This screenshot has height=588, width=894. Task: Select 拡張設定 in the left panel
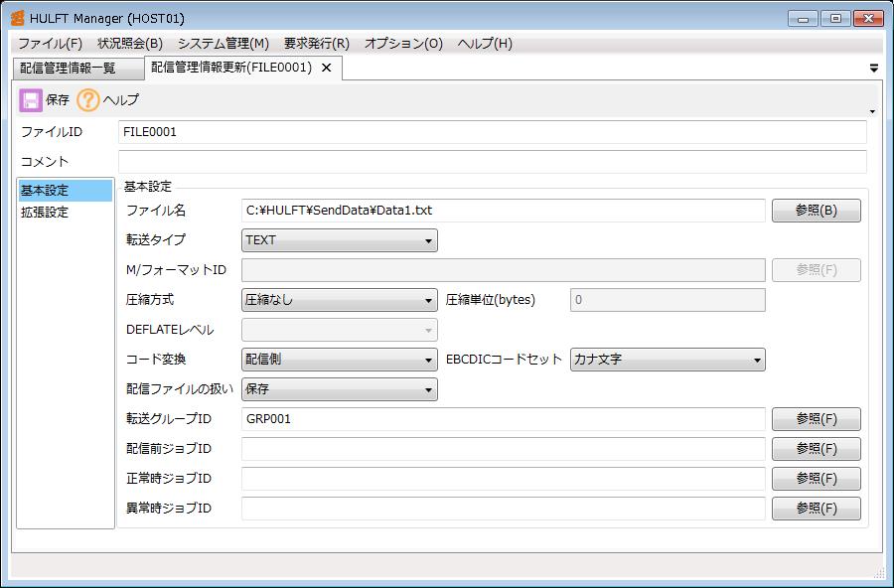coord(45,213)
